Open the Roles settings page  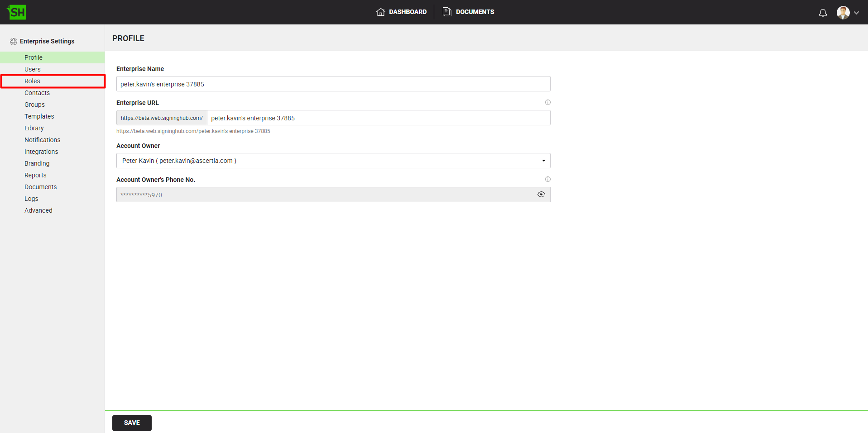click(32, 81)
